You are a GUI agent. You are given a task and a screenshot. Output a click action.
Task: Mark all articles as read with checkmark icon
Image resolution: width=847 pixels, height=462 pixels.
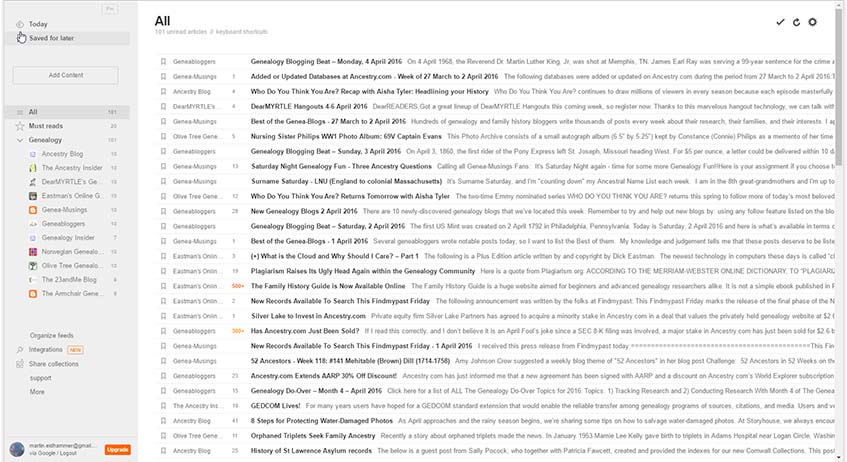[780, 22]
